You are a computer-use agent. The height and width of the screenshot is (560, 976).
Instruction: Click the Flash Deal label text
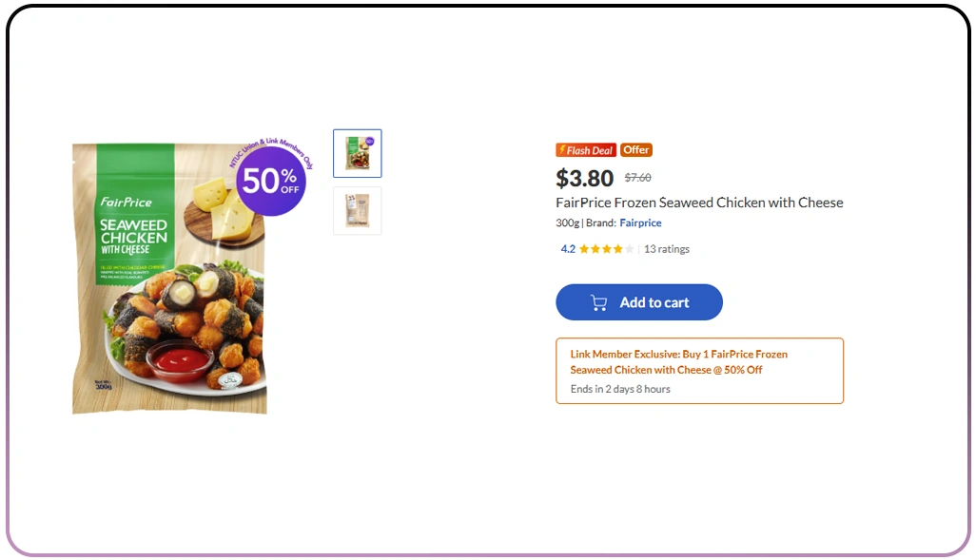(590, 150)
